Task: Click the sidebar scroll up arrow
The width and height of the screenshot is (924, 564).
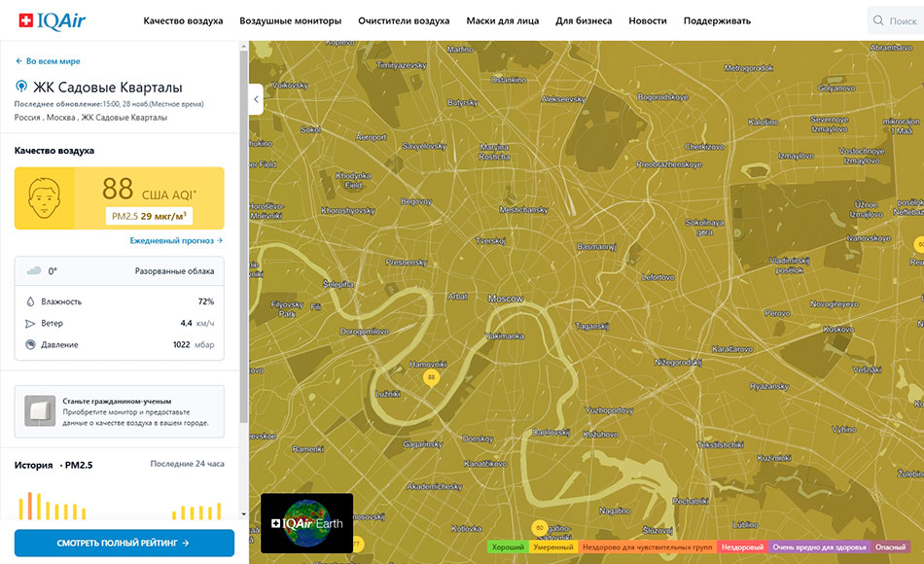Action: [x=244, y=46]
